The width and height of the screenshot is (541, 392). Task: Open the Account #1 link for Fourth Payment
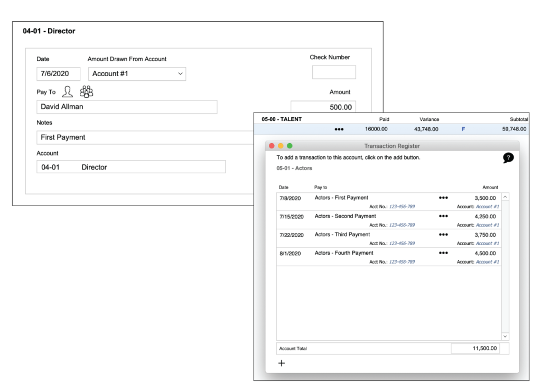pos(487,262)
